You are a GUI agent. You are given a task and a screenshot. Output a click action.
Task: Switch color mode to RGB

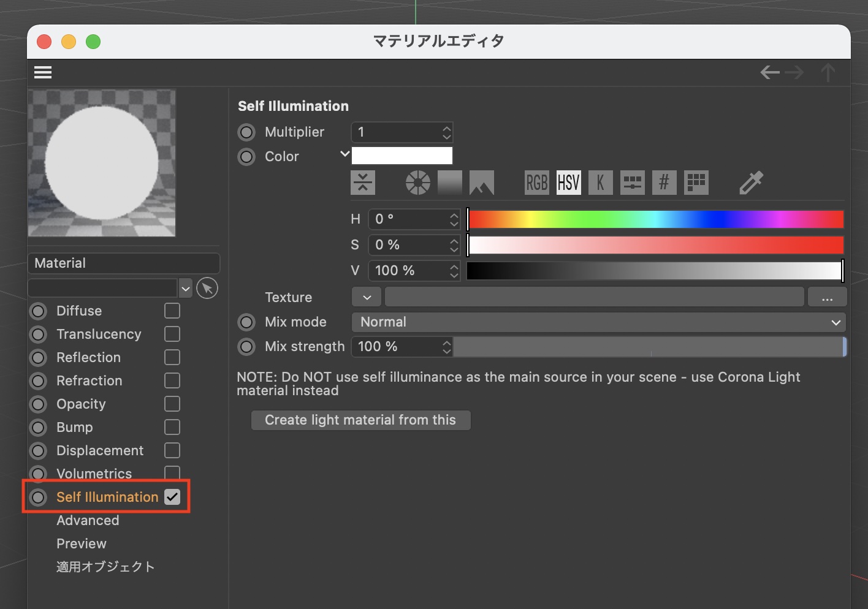coord(536,183)
